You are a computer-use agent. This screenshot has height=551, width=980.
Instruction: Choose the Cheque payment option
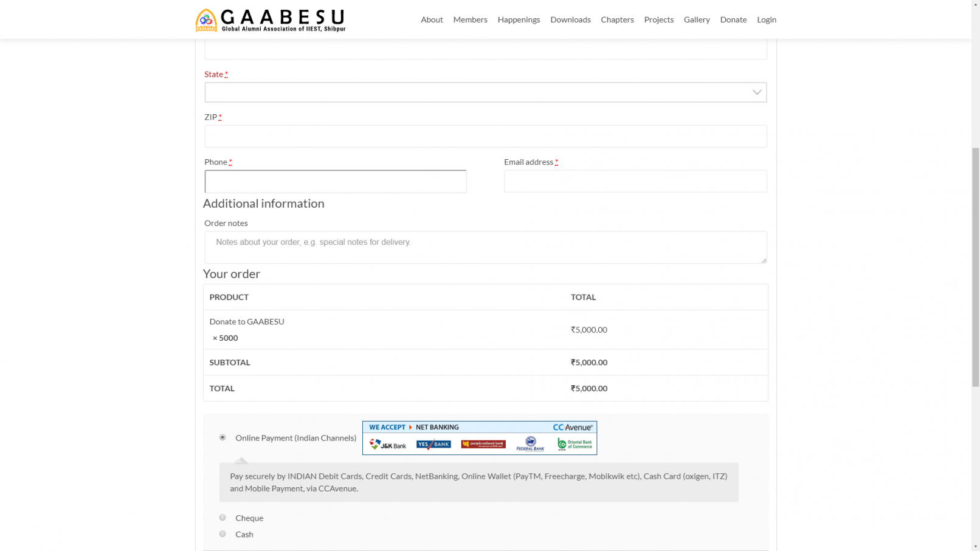pos(223,518)
